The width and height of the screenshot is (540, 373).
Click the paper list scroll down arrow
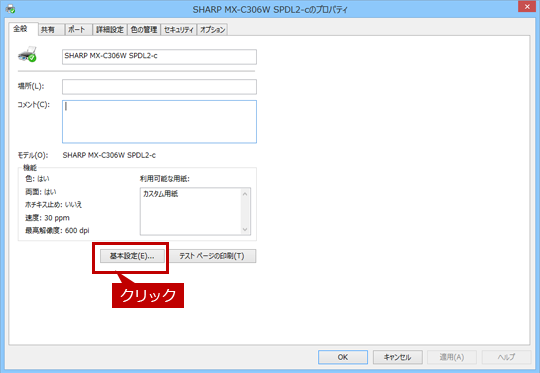(x=245, y=229)
